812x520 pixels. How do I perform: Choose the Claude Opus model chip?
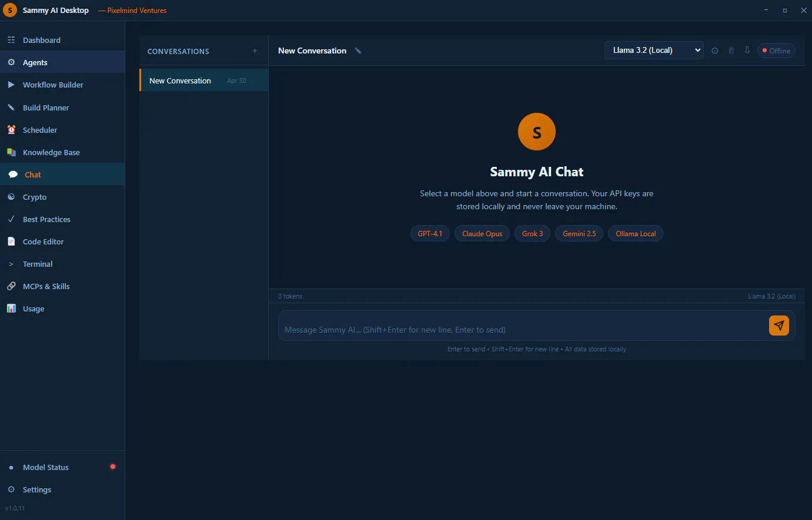(x=482, y=234)
